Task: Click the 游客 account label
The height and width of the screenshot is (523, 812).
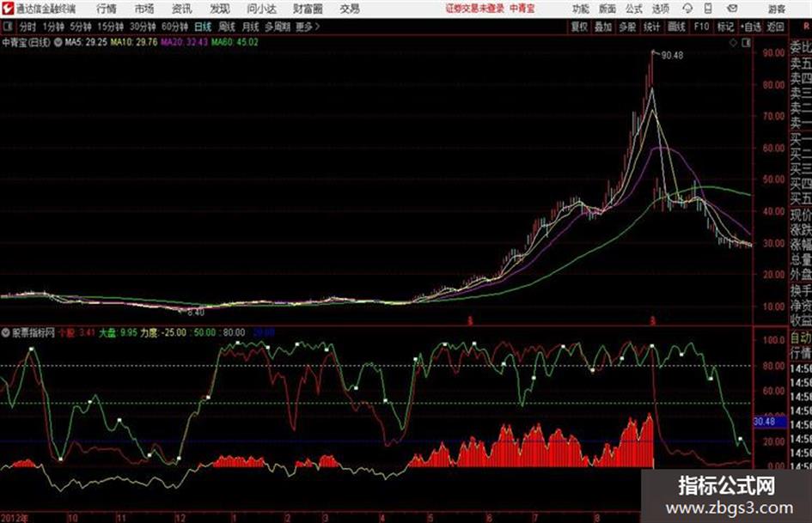Action: coord(776,9)
